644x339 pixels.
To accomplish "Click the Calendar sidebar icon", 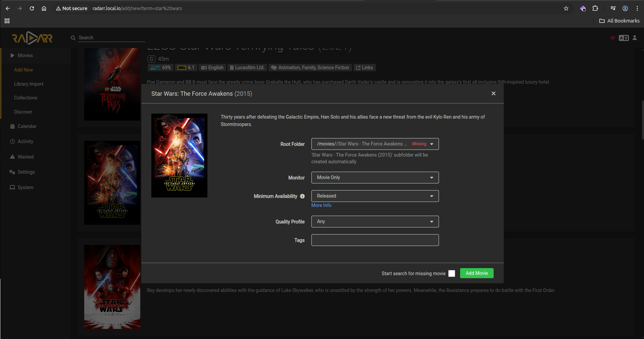I will coord(12,126).
